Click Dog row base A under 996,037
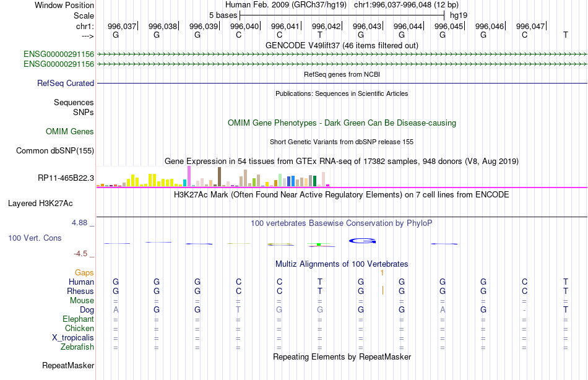 click(x=116, y=310)
